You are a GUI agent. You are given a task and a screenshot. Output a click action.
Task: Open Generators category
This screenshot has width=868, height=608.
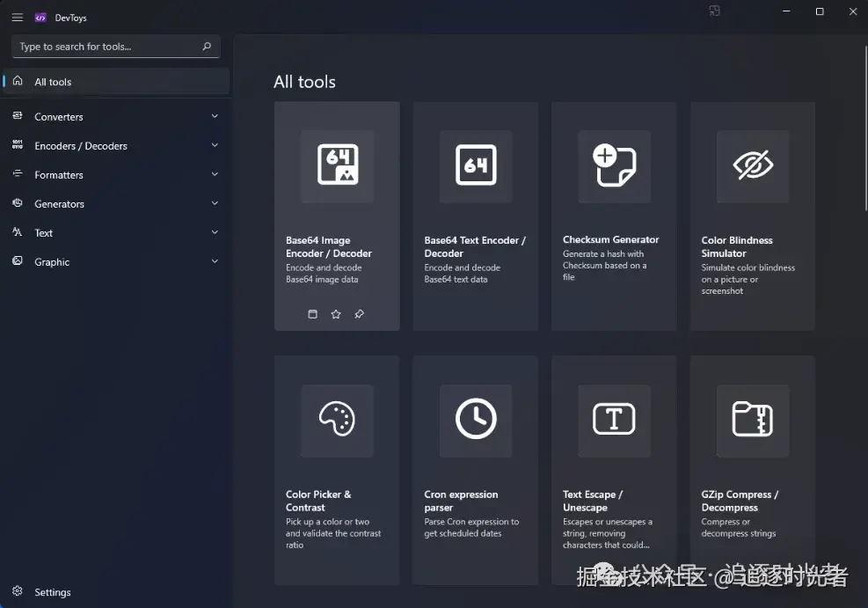pos(116,204)
